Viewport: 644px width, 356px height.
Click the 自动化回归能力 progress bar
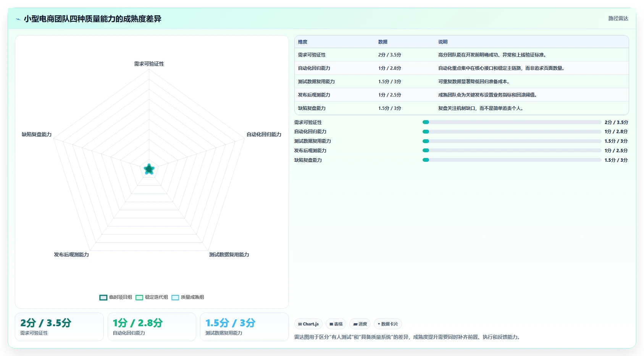point(512,132)
